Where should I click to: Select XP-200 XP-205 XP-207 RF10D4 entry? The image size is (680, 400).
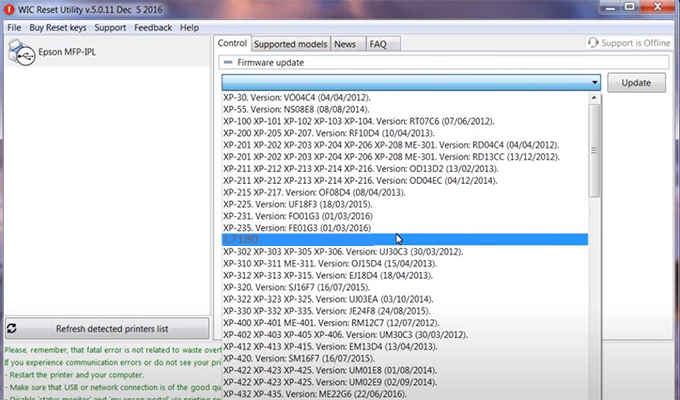coord(405,133)
